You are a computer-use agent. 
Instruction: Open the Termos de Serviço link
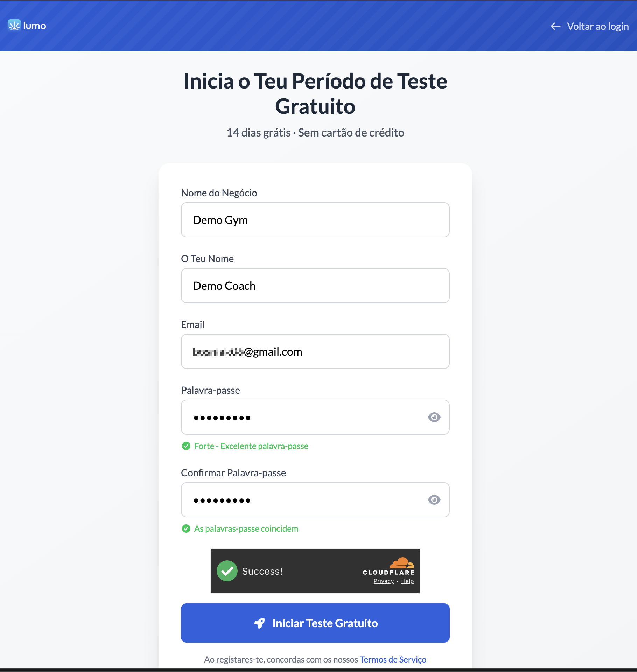pyautogui.click(x=393, y=659)
